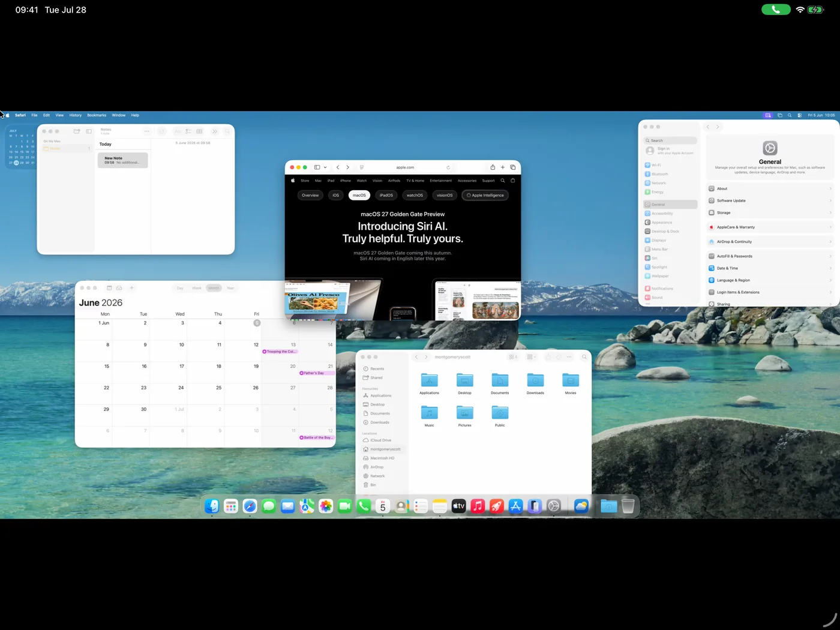This screenshot has width=840, height=630.
Task: Select iPadOS tab on apple.com page
Action: pyautogui.click(x=386, y=195)
